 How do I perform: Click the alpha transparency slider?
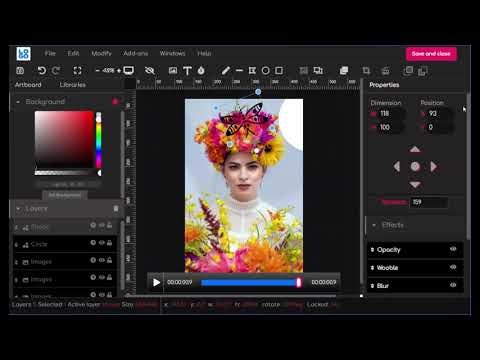tap(67, 173)
